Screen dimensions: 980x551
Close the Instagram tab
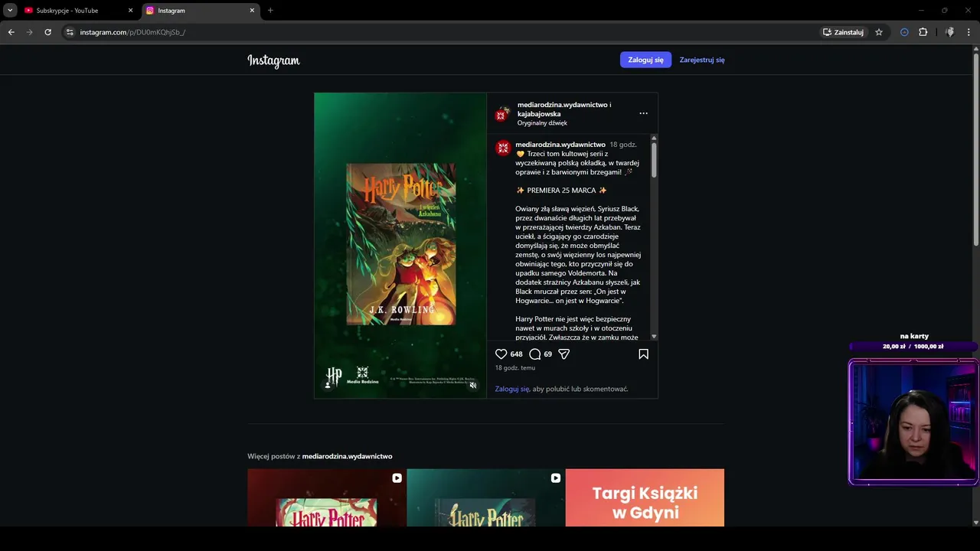click(252, 11)
